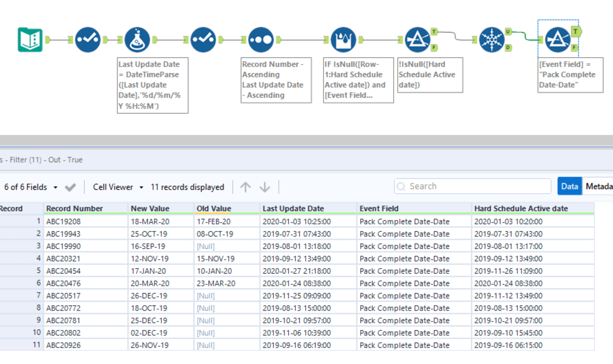This screenshot has width=613, height=364.
Task: Select the Pack Complete Date filter tool
Action: [558, 39]
